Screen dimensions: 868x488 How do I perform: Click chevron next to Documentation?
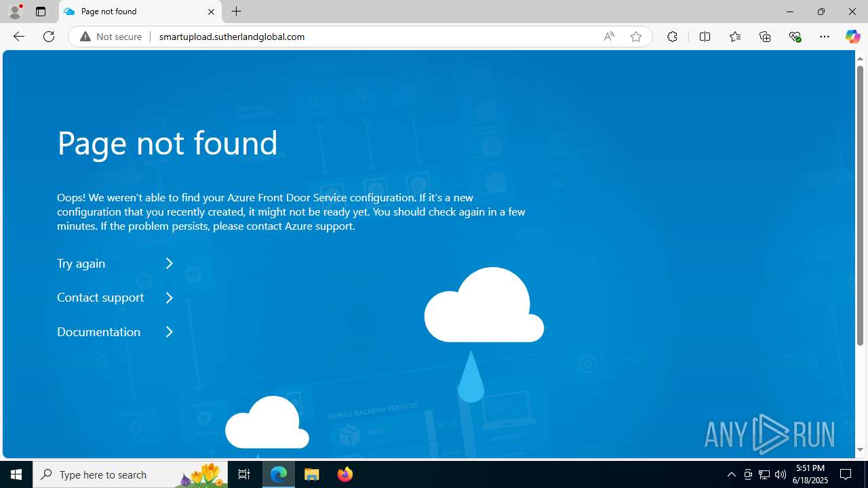coord(170,331)
